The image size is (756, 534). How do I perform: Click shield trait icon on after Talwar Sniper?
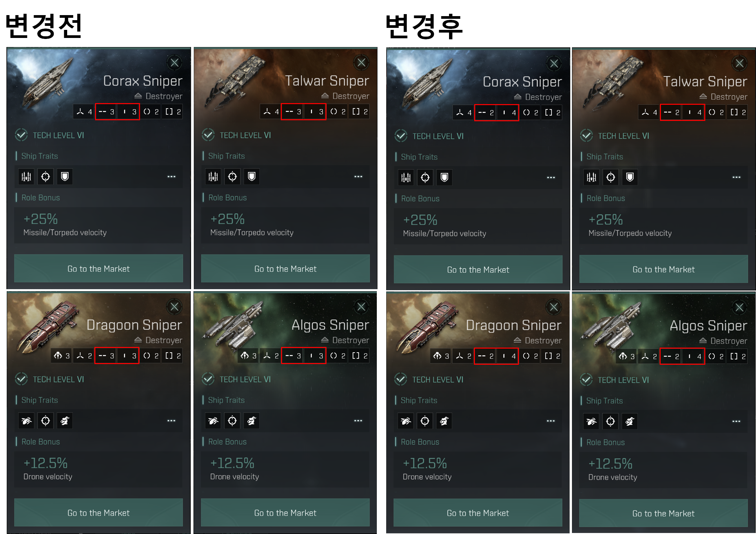click(630, 177)
